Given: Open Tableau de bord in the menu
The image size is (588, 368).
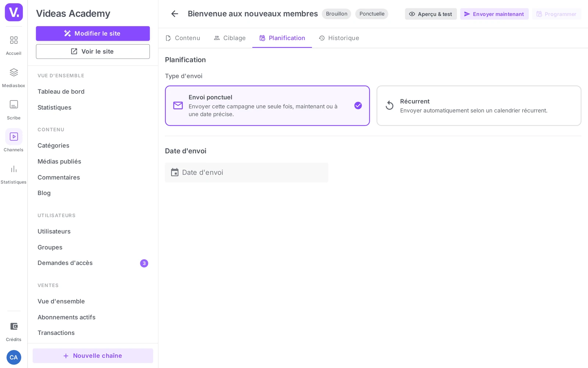Looking at the screenshot, I should click(61, 92).
